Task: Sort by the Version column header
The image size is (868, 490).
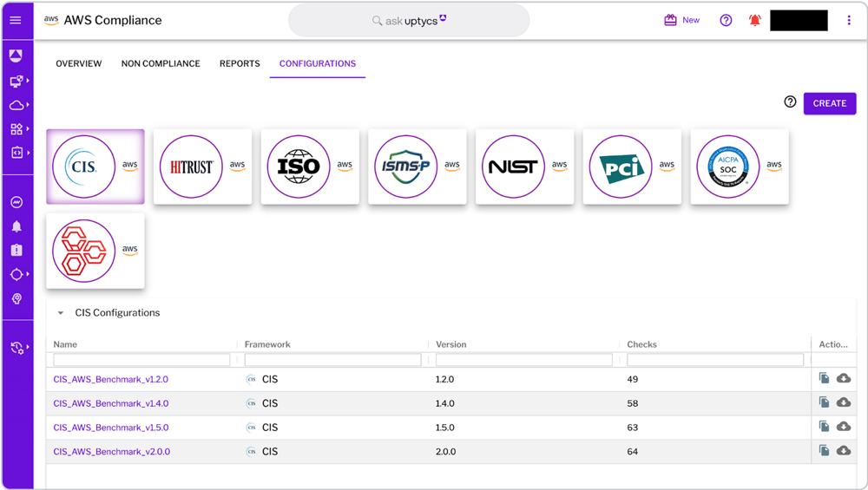Action: 451,344
